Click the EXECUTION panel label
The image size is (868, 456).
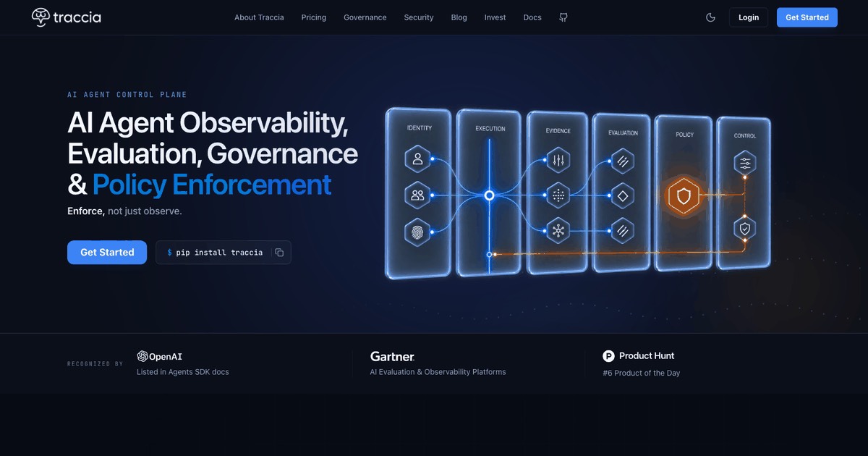[490, 129]
